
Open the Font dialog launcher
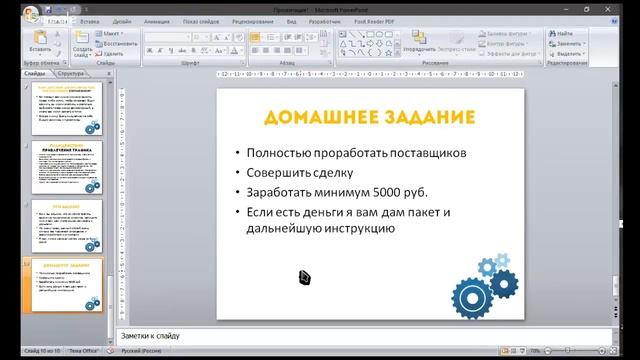coord(242,63)
